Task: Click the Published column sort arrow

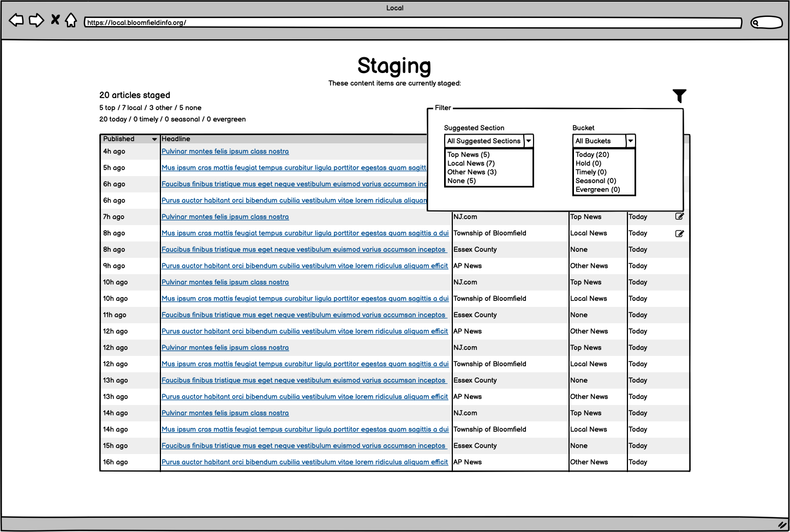Action: (154, 140)
